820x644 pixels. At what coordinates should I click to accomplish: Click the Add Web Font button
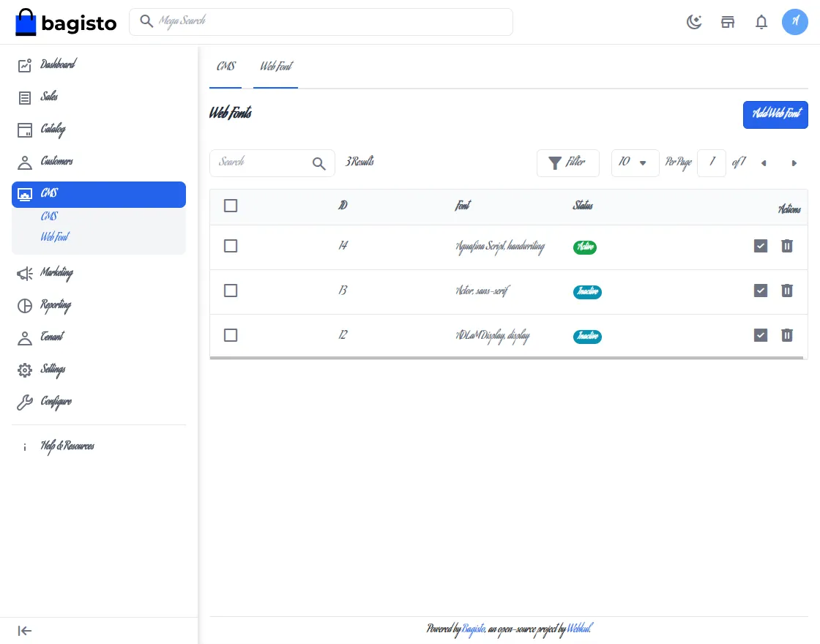[x=775, y=114]
